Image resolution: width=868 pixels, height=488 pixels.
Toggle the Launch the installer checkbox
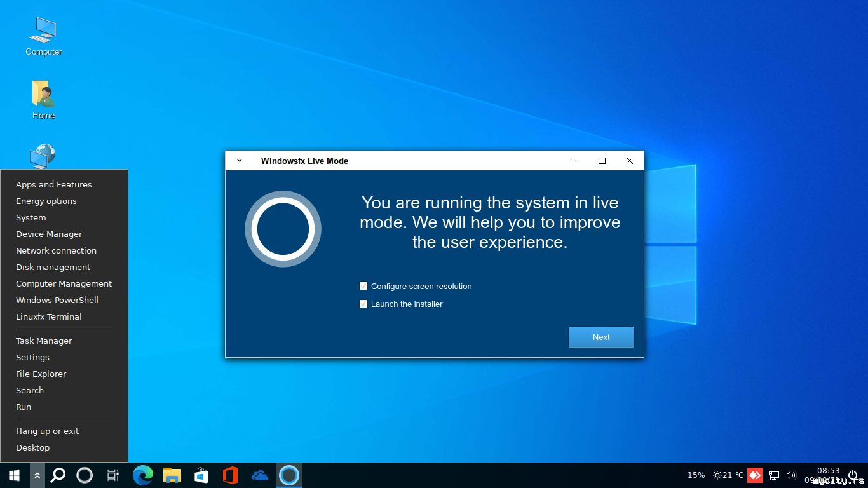tap(363, 304)
